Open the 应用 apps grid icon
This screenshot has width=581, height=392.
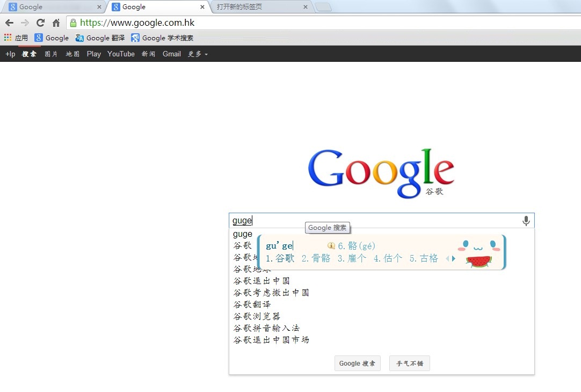pos(8,38)
